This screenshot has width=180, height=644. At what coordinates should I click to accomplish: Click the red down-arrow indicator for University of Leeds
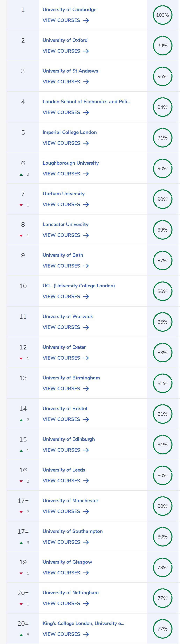pyautogui.click(x=21, y=481)
